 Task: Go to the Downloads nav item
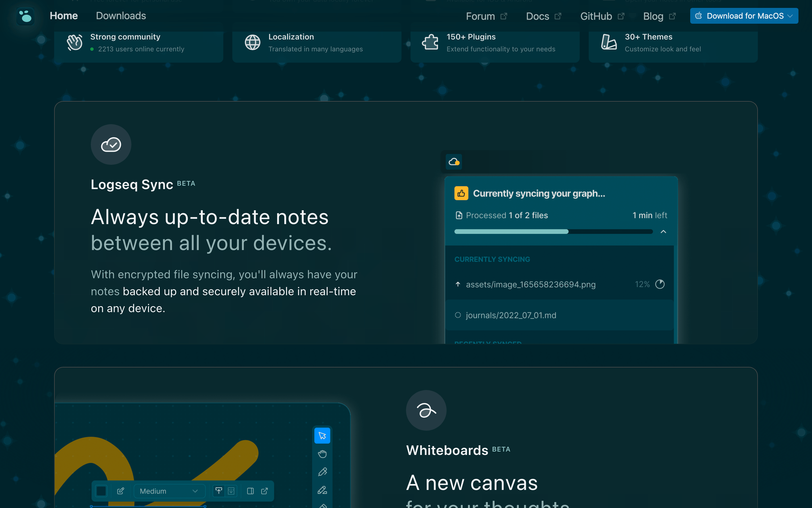click(x=121, y=16)
